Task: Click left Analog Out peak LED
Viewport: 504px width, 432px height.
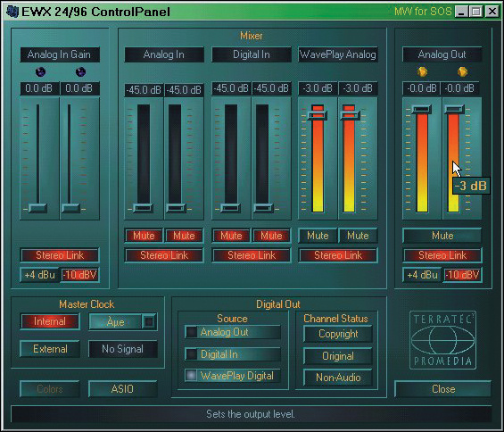Action: [x=422, y=71]
